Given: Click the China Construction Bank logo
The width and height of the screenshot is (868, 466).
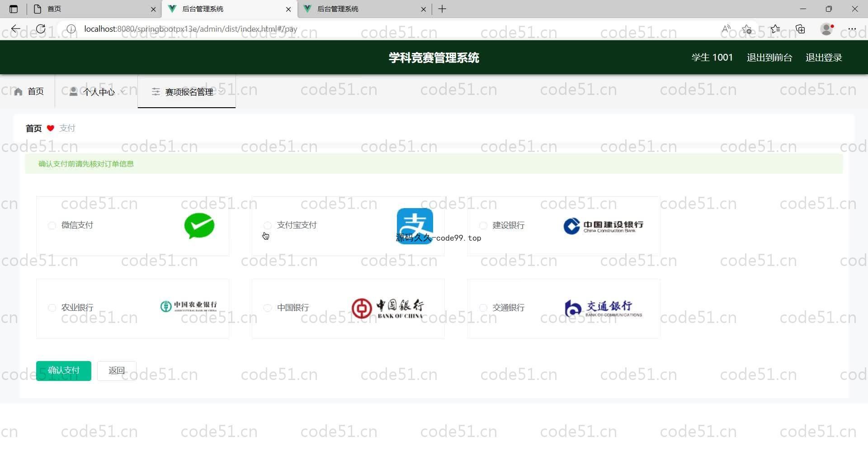Looking at the screenshot, I should (603, 226).
